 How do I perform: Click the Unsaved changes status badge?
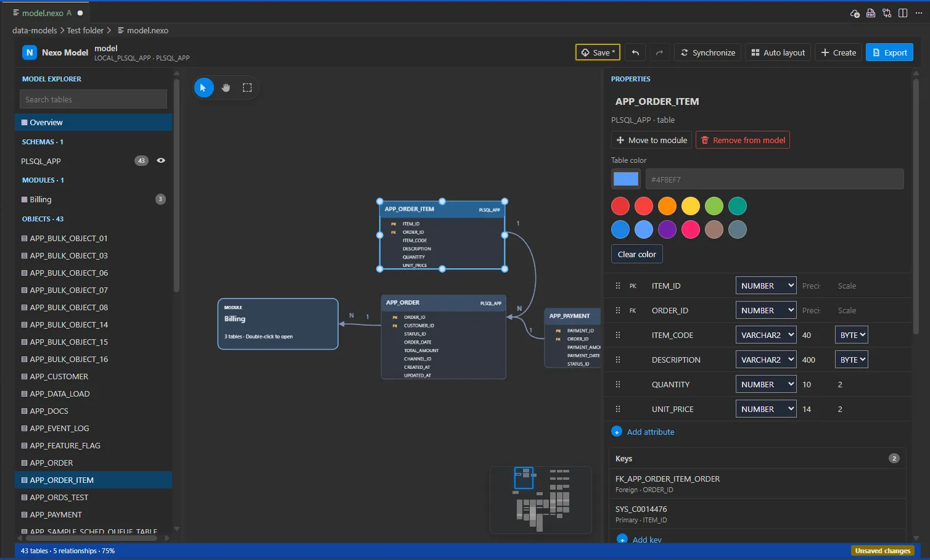click(x=883, y=551)
